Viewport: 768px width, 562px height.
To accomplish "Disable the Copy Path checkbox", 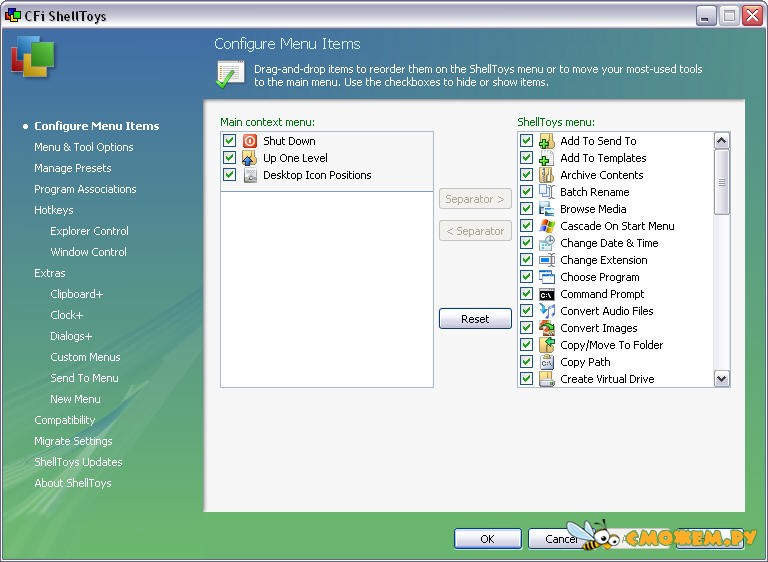I will pos(527,362).
